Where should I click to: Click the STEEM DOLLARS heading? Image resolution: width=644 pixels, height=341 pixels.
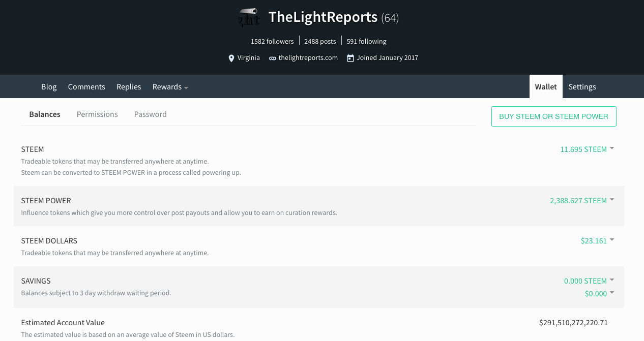(49, 241)
